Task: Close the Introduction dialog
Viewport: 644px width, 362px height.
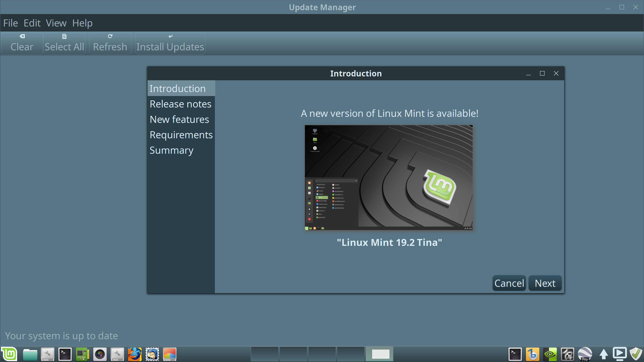Action: click(556, 73)
